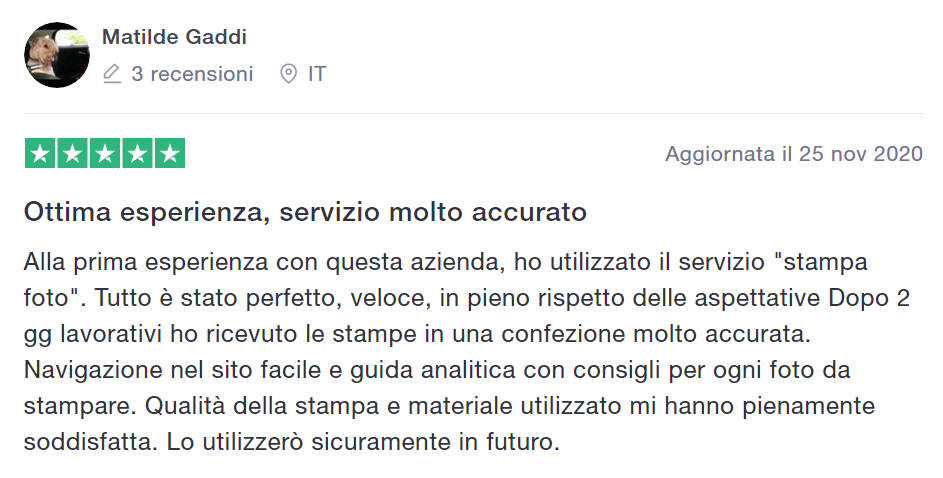This screenshot has width=943, height=478.
Task: Click the review text starting Alla prima esperienza
Action: 467,352
